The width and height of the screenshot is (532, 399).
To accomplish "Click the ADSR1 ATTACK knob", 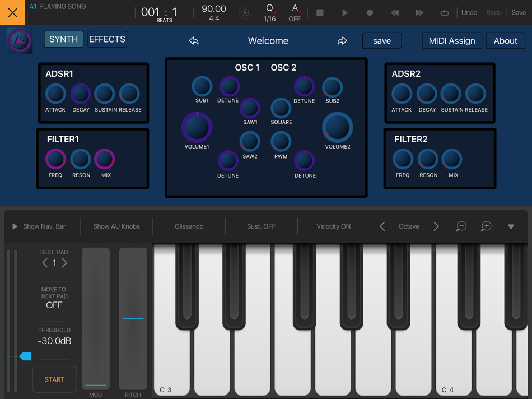I will [55, 94].
